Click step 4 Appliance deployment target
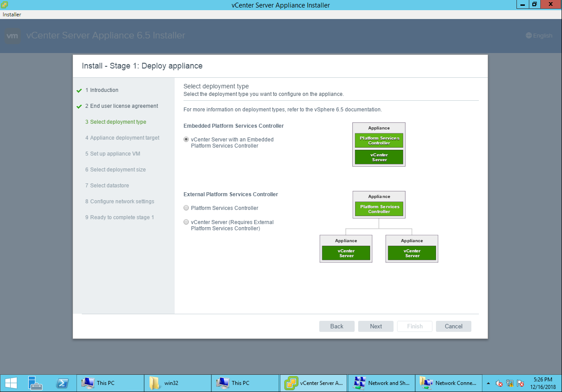562x392 pixels. [x=122, y=138]
